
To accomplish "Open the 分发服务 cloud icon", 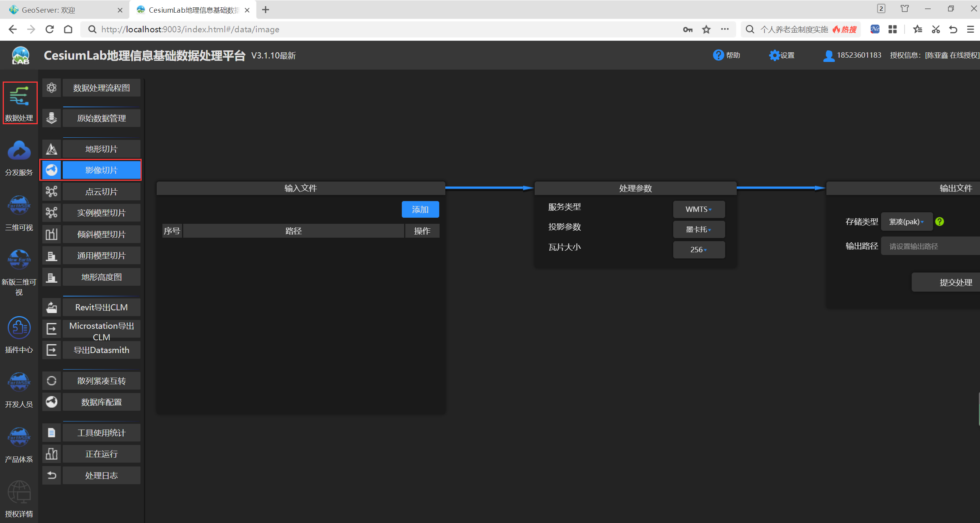I will pos(19,150).
